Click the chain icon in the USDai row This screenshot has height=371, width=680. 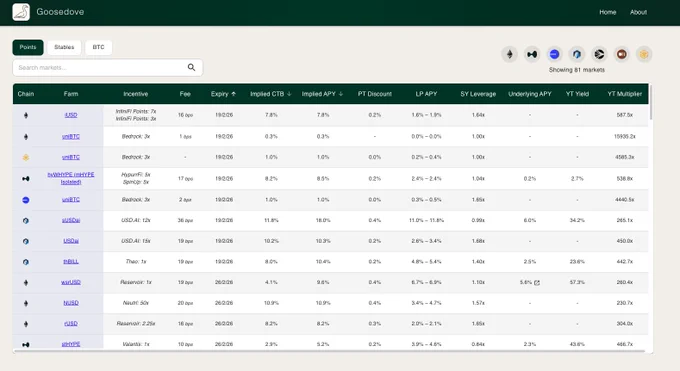point(26,241)
